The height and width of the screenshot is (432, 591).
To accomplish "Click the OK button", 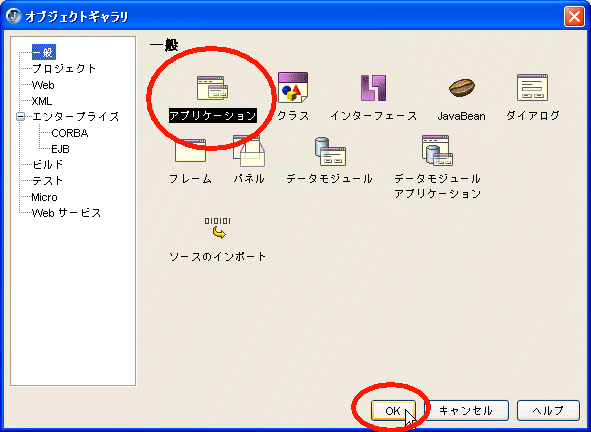I will pos(393,411).
